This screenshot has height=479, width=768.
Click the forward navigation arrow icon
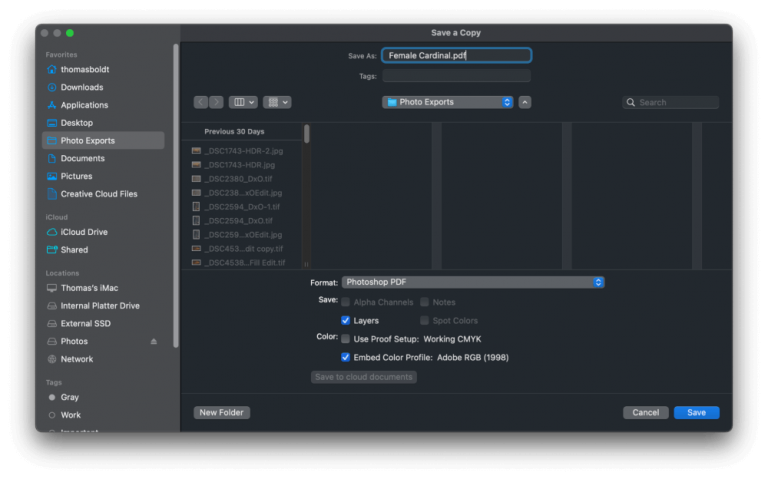216,102
